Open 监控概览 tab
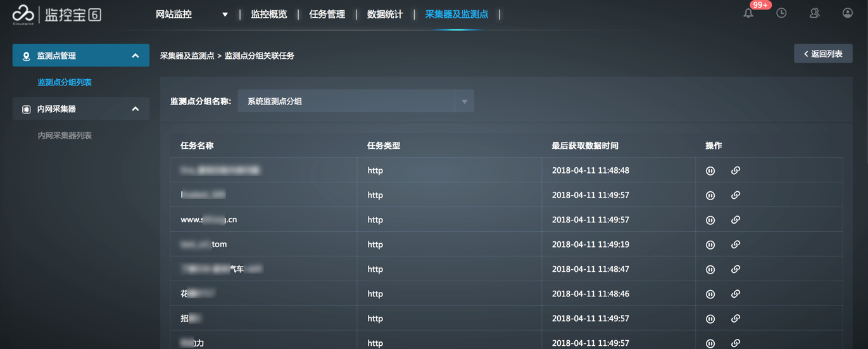868x349 pixels. click(x=268, y=14)
